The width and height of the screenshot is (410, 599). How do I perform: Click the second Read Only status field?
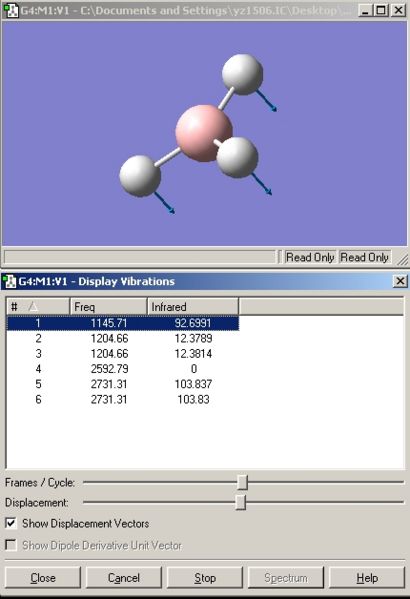point(365,257)
